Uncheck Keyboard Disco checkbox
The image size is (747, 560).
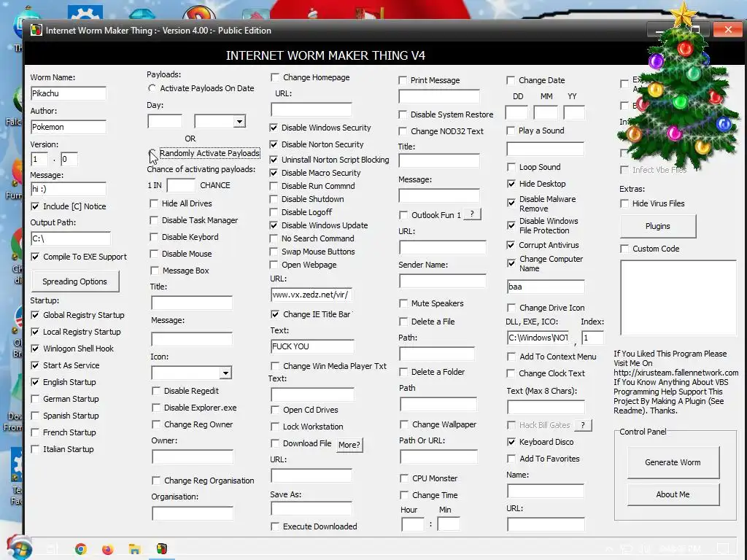point(511,442)
